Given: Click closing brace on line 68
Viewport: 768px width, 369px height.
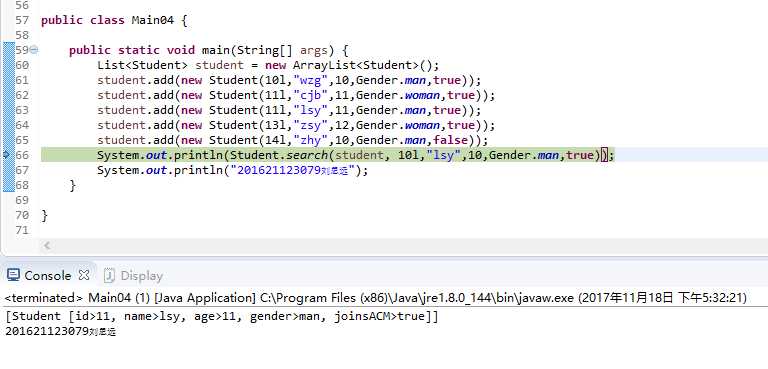Looking at the screenshot, I should tap(73, 185).
